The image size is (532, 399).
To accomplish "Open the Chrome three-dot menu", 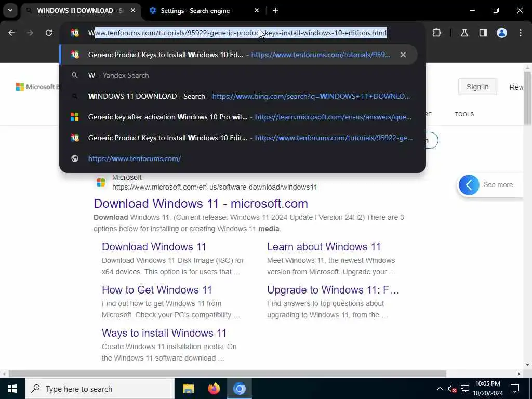I will [521, 33].
